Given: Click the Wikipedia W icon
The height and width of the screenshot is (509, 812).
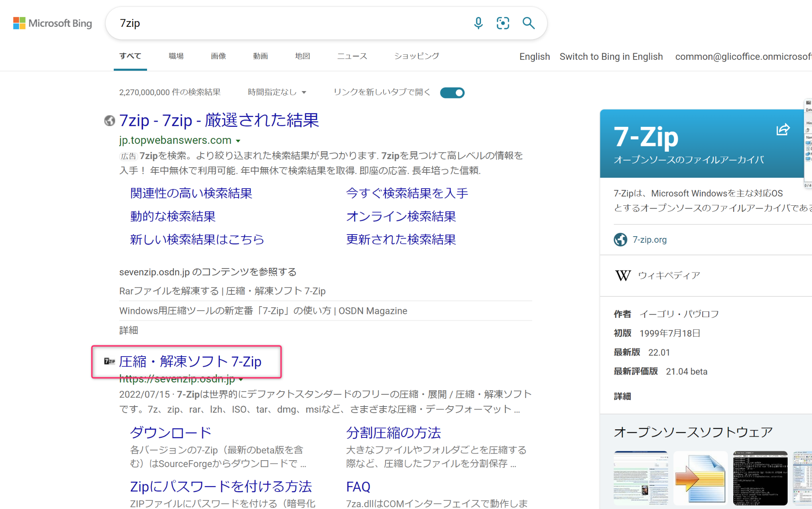Looking at the screenshot, I should 623,276.
